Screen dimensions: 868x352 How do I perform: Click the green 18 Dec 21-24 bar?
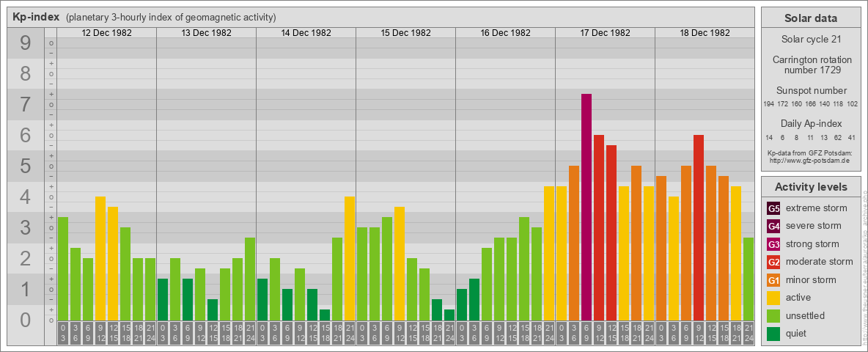coord(749,279)
